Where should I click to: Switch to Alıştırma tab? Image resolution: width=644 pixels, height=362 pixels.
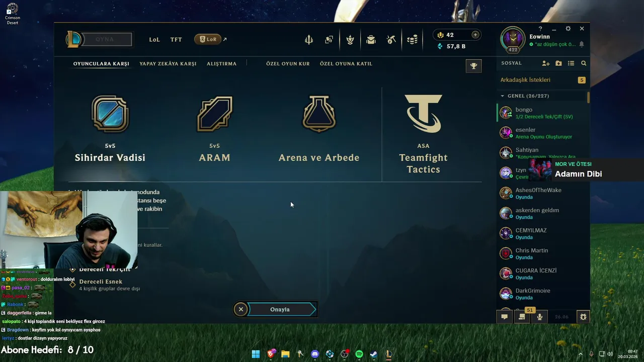pyautogui.click(x=221, y=64)
